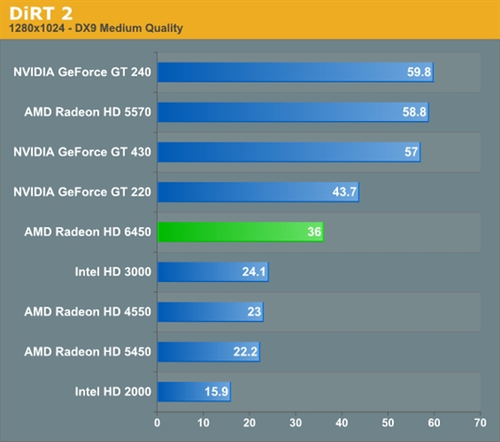Image resolution: width=500 pixels, height=442 pixels.
Task: Select the NVIDIA GeForce GT 220 label
Action: (x=82, y=192)
